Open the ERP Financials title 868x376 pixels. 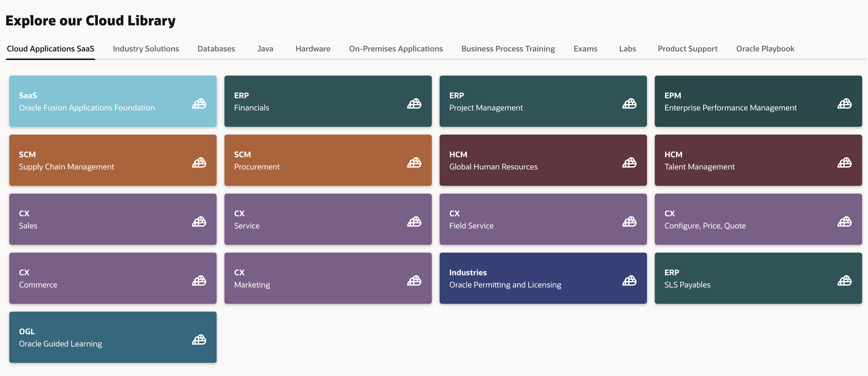click(x=251, y=108)
